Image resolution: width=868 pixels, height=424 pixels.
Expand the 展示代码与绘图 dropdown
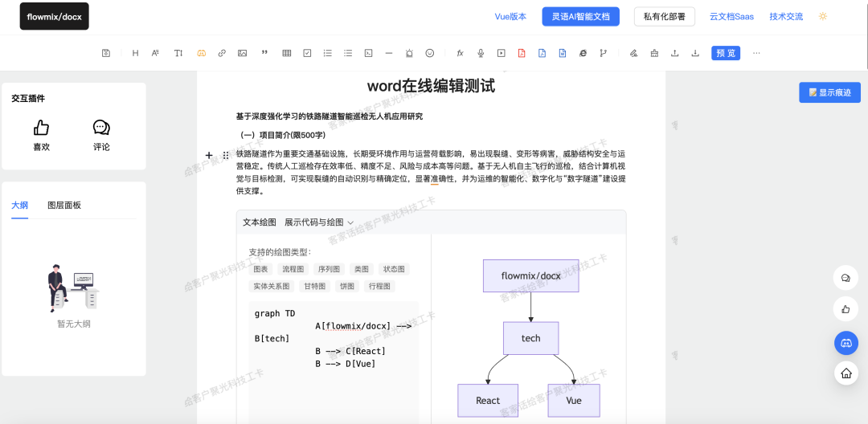pyautogui.click(x=319, y=222)
